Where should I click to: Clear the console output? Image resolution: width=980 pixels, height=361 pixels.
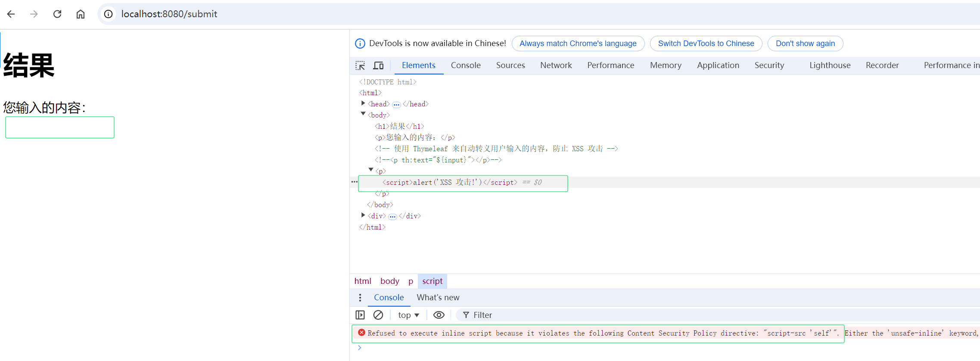(378, 315)
